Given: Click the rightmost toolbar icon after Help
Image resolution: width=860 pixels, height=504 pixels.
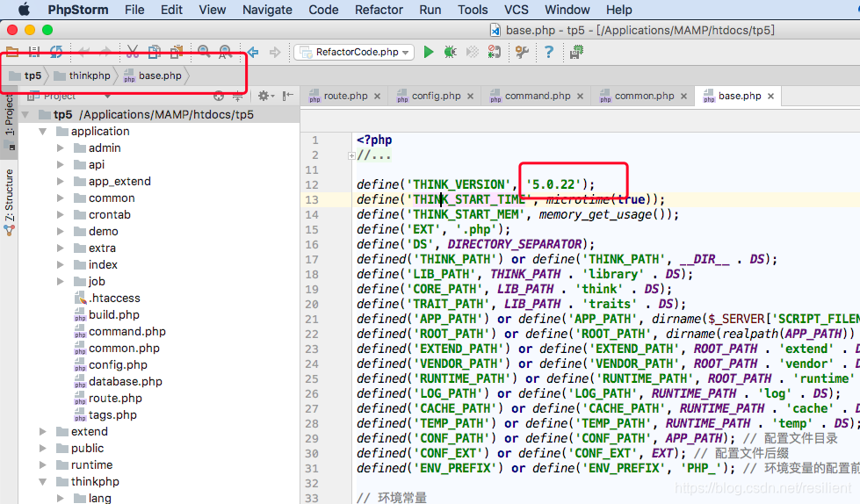Looking at the screenshot, I should point(576,52).
